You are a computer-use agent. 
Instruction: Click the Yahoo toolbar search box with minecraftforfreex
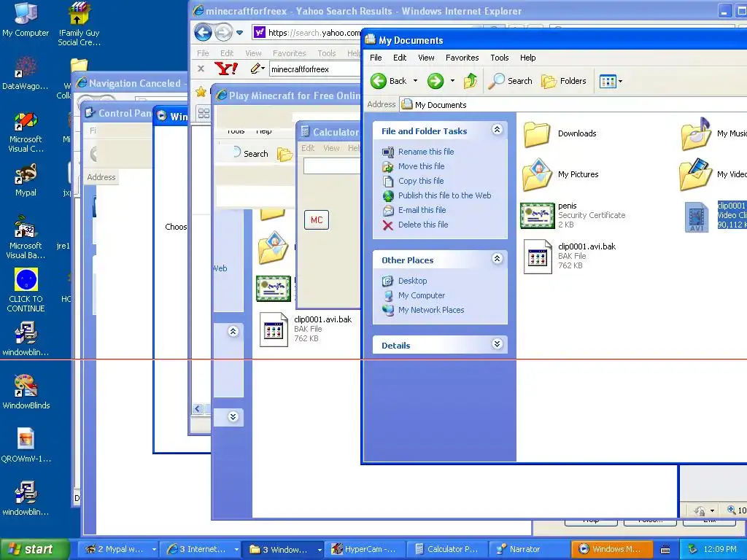tap(315, 69)
